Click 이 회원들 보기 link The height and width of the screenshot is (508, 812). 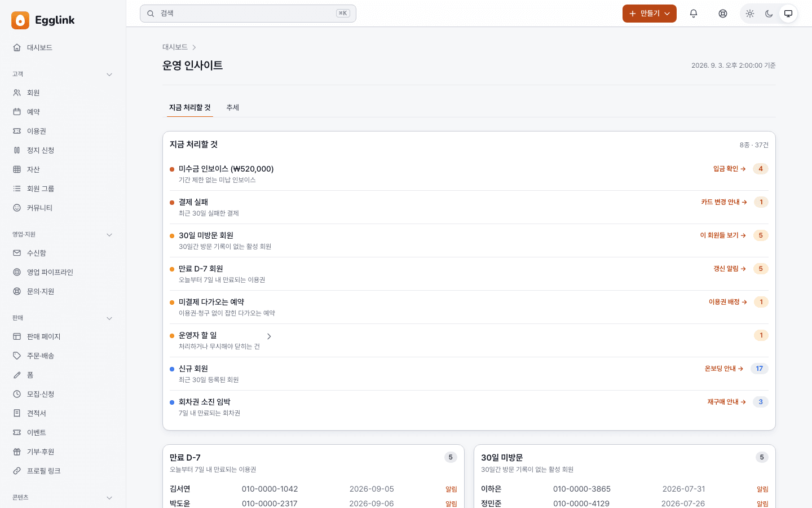(723, 235)
